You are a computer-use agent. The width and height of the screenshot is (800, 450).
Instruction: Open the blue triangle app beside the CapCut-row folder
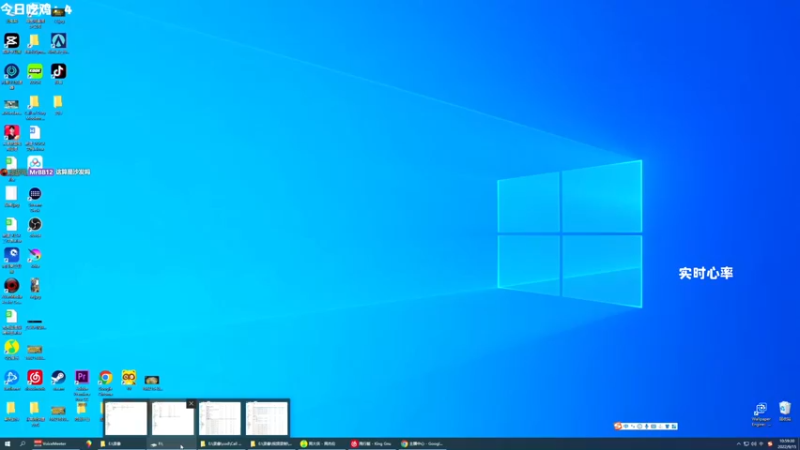pos(58,41)
